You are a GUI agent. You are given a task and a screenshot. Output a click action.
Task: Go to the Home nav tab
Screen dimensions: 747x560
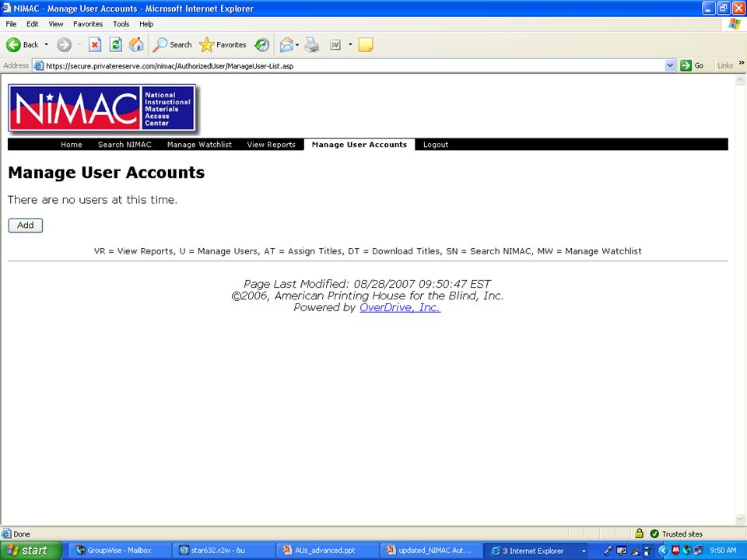(x=72, y=145)
